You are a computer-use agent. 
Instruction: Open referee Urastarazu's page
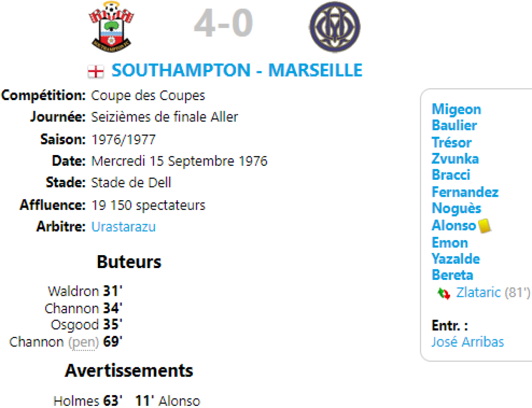[123, 227]
